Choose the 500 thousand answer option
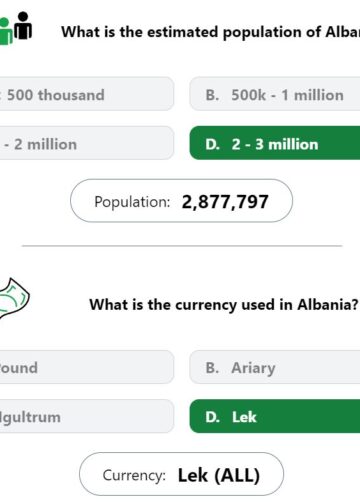This screenshot has width=360, height=504. click(87, 94)
